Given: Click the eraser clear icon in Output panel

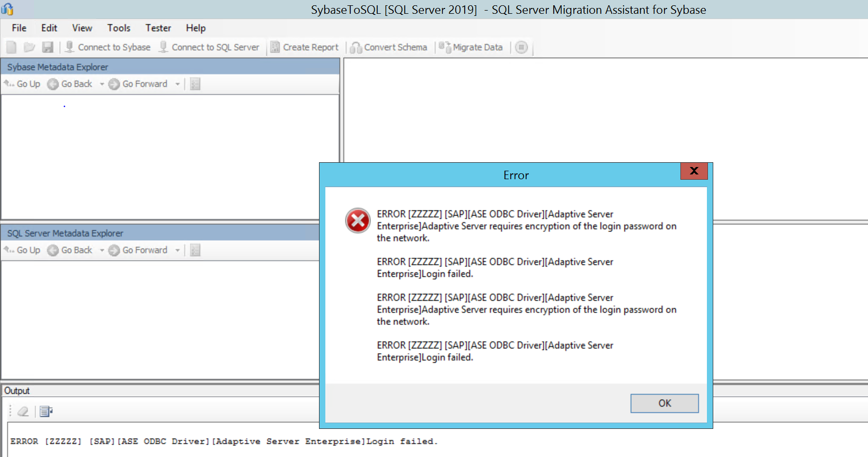Looking at the screenshot, I should [23, 411].
